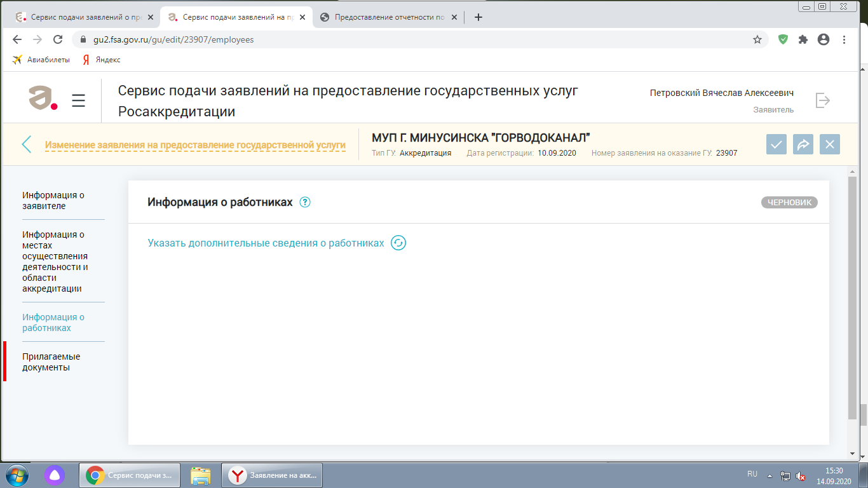Click the logout icon beside user name
The image size is (868, 488).
tap(823, 100)
